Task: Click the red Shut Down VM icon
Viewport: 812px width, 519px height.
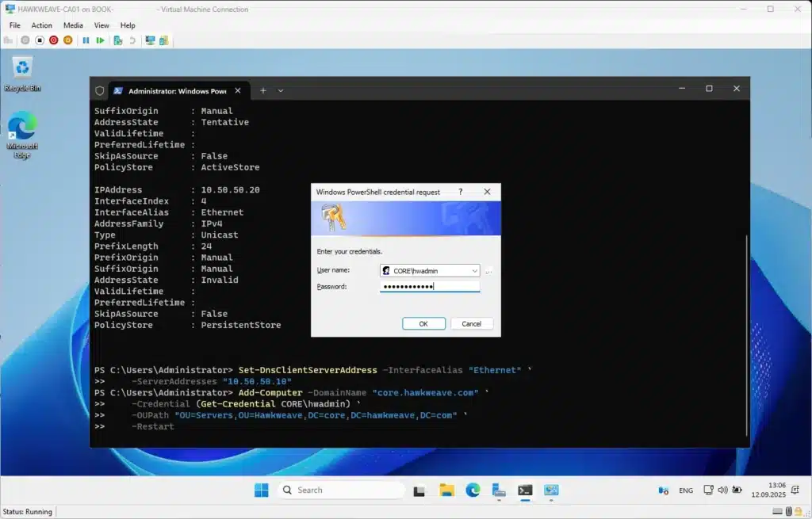Action: coord(54,40)
